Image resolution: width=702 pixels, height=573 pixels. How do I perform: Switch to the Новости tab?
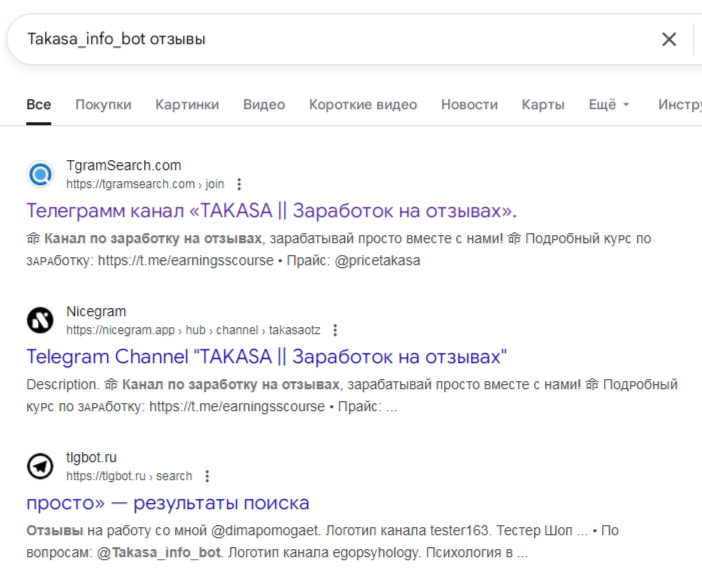coord(469,105)
